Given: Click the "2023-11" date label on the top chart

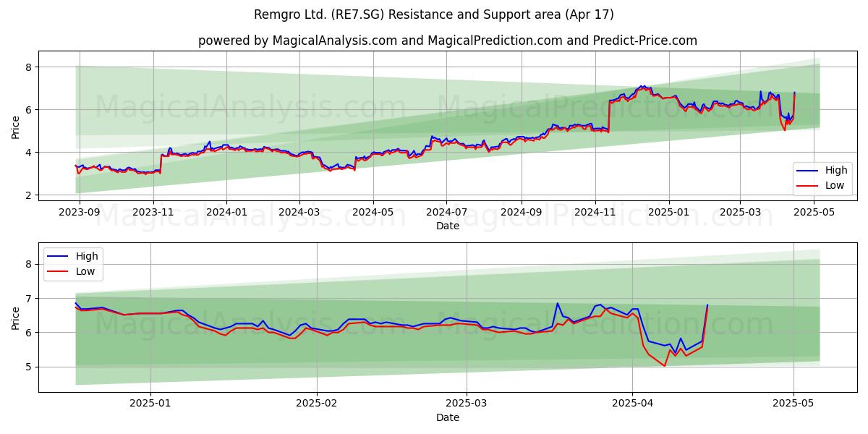Looking at the screenshot, I should click(153, 213).
